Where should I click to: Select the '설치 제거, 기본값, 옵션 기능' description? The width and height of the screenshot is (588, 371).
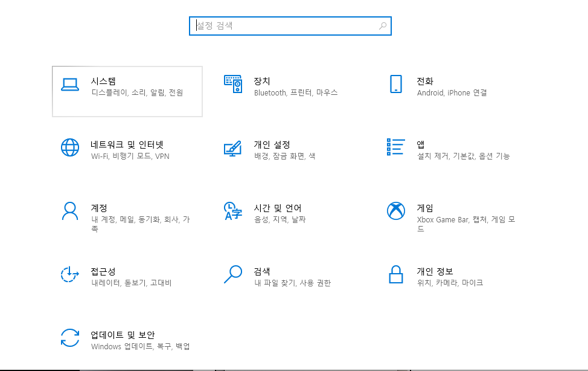(x=464, y=156)
